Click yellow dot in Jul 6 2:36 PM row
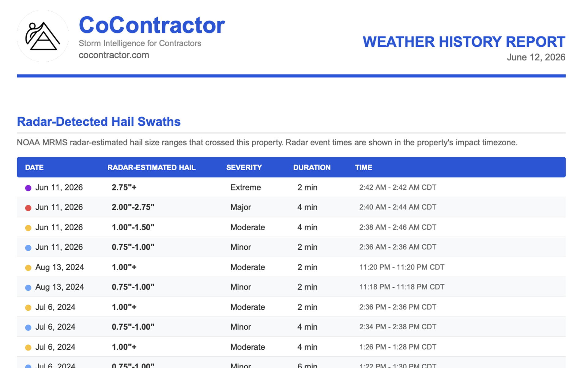The height and width of the screenshot is (368, 588). coord(28,308)
